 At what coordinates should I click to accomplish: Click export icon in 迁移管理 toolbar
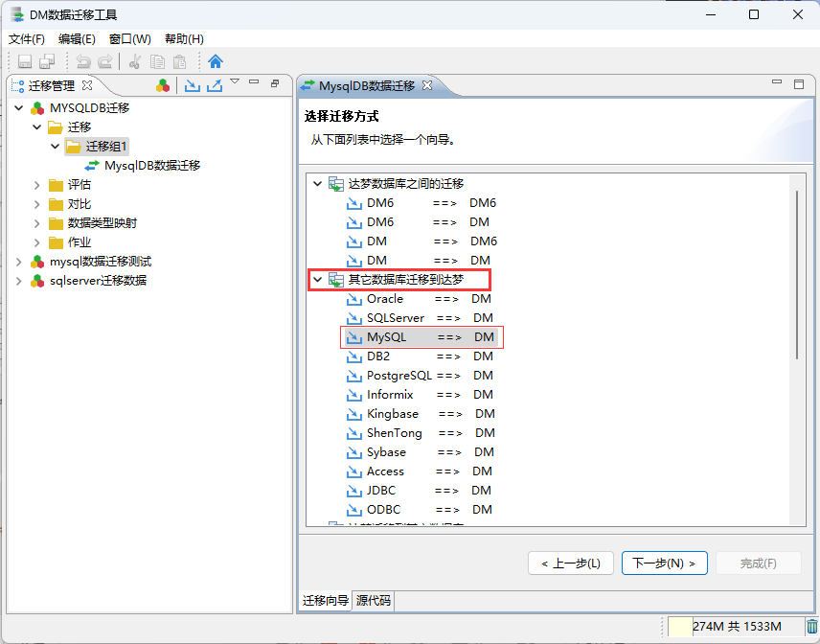click(x=215, y=85)
